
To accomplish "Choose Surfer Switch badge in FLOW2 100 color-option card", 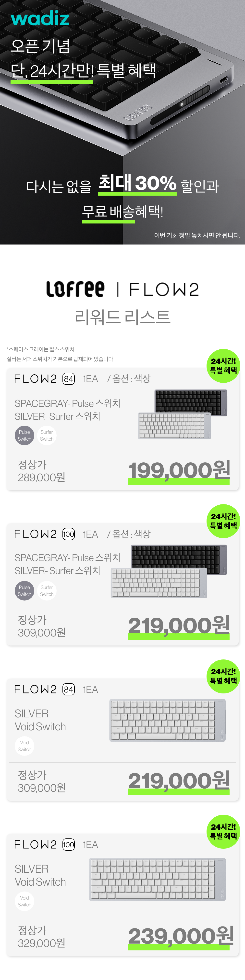I will point(47,590).
